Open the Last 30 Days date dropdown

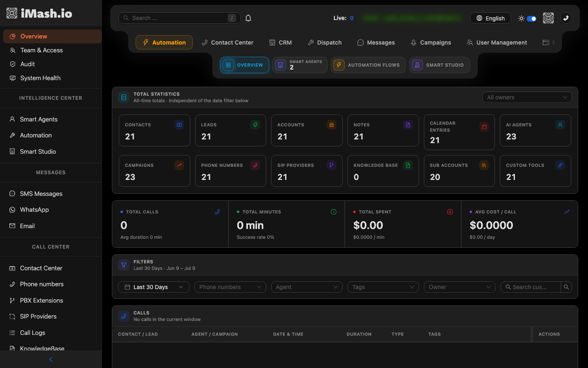154,287
